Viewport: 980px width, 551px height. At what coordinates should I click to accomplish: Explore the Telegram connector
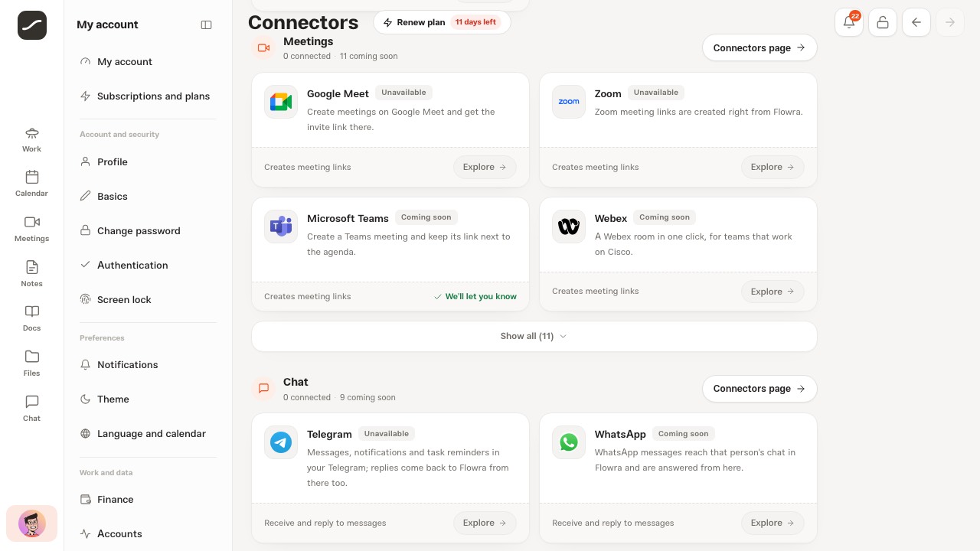coord(485,523)
